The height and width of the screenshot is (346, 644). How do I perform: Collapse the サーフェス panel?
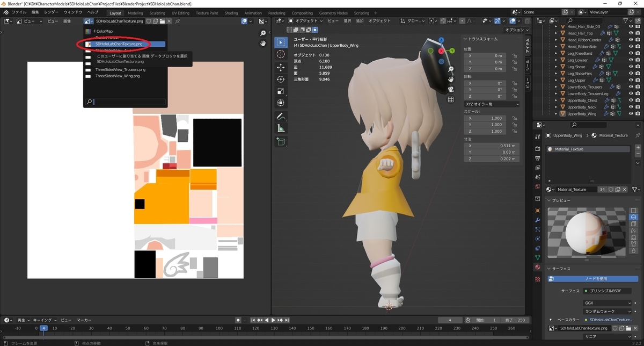point(549,269)
